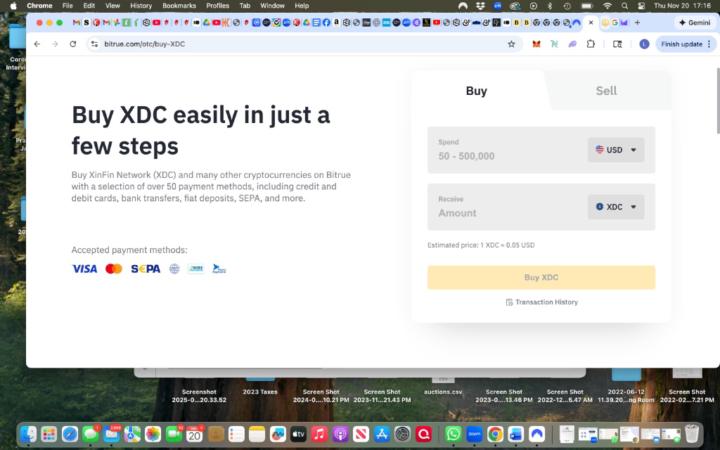The height and width of the screenshot is (450, 720).
Task: Open the Bookmarks menu
Action: (x=179, y=6)
